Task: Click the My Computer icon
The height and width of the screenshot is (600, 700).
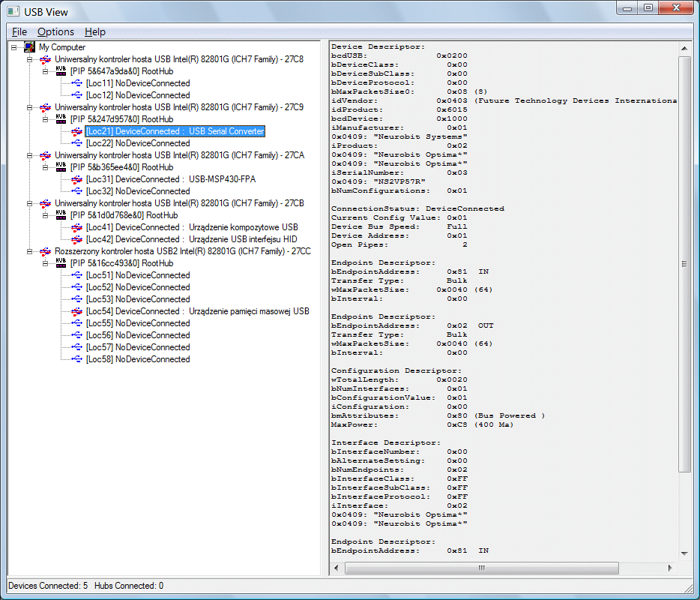Action: (x=29, y=47)
